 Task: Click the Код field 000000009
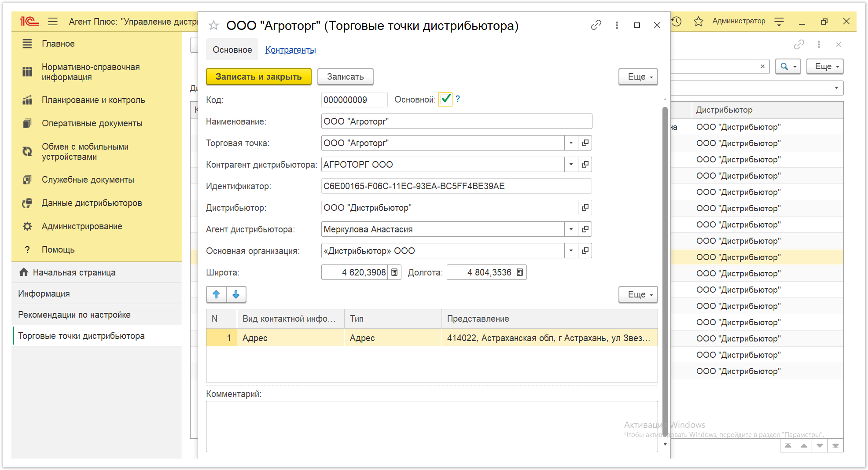tap(354, 99)
